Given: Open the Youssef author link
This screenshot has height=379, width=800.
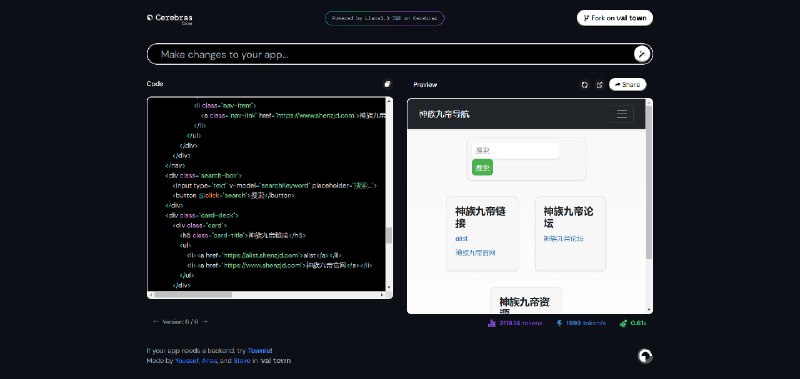Looking at the screenshot, I should [x=187, y=361].
